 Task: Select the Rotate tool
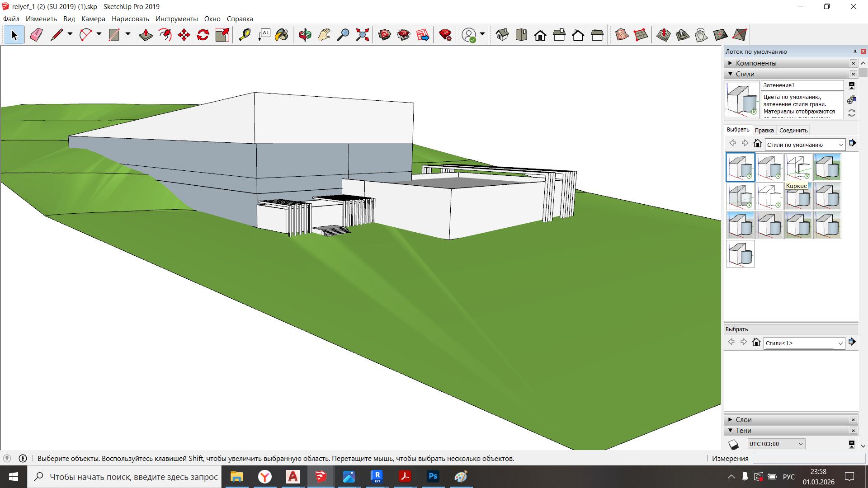pyautogui.click(x=203, y=35)
